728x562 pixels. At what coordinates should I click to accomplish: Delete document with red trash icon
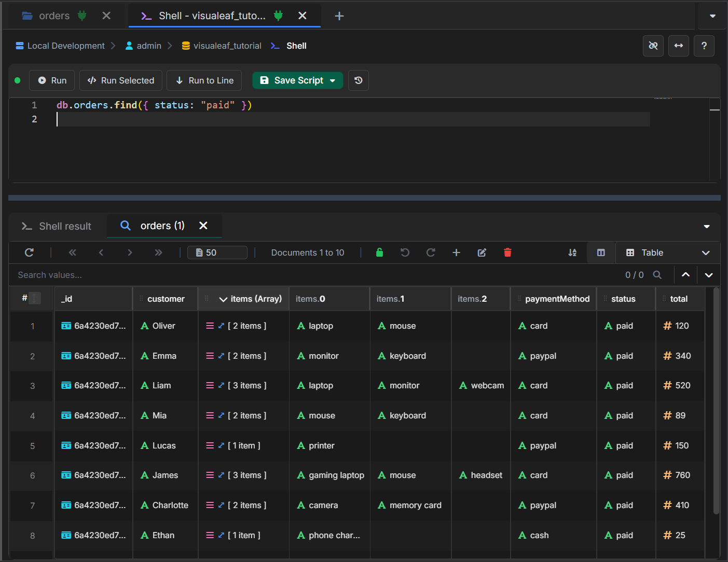tap(507, 252)
